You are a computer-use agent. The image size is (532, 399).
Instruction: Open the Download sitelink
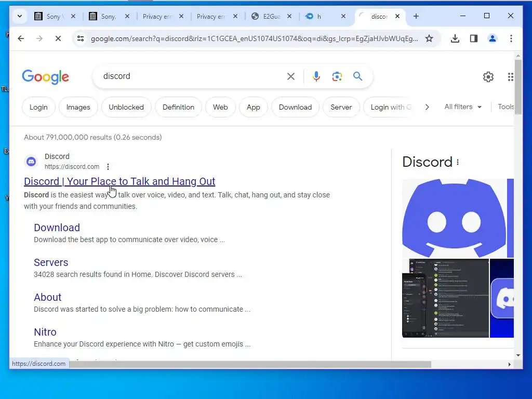point(57,228)
